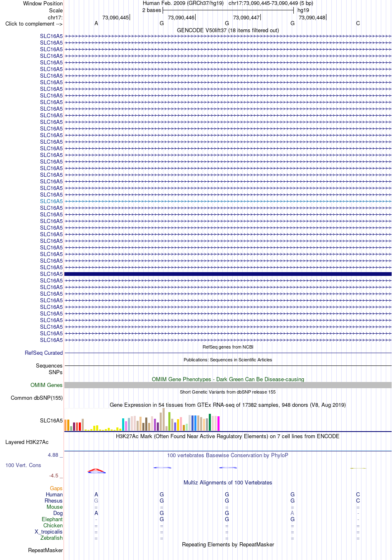
Task: Click the 'hg19' label next to scale bar
Action: click(x=303, y=10)
